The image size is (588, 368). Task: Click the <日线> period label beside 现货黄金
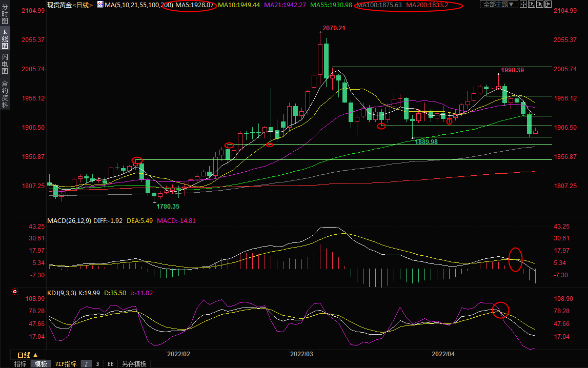point(83,5)
